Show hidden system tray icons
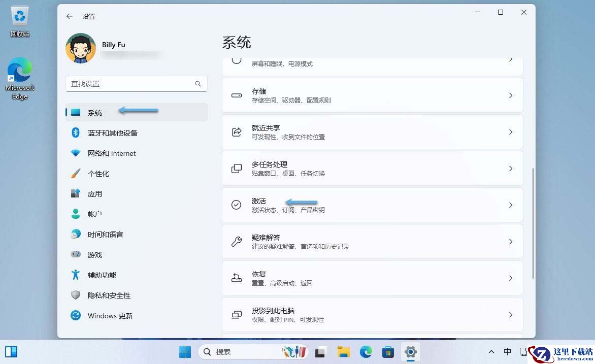Image resolution: width=595 pixels, height=364 pixels. point(491,352)
